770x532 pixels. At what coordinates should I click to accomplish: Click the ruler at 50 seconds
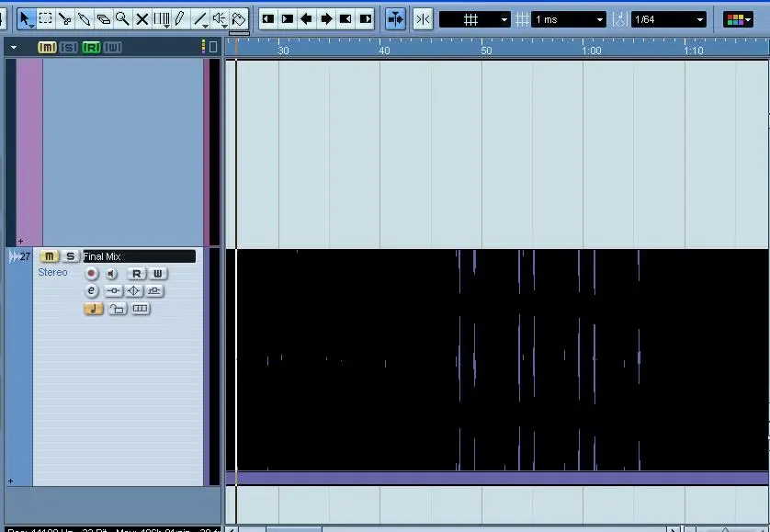click(x=486, y=51)
